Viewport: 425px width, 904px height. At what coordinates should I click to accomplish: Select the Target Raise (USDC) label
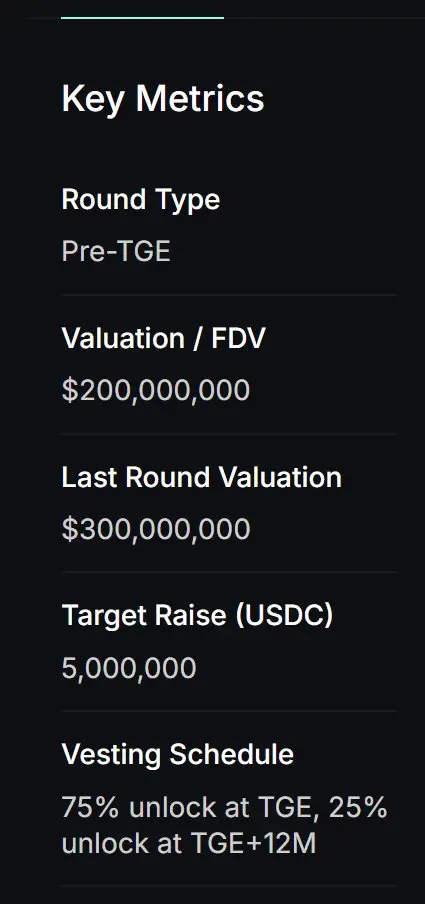click(197, 615)
